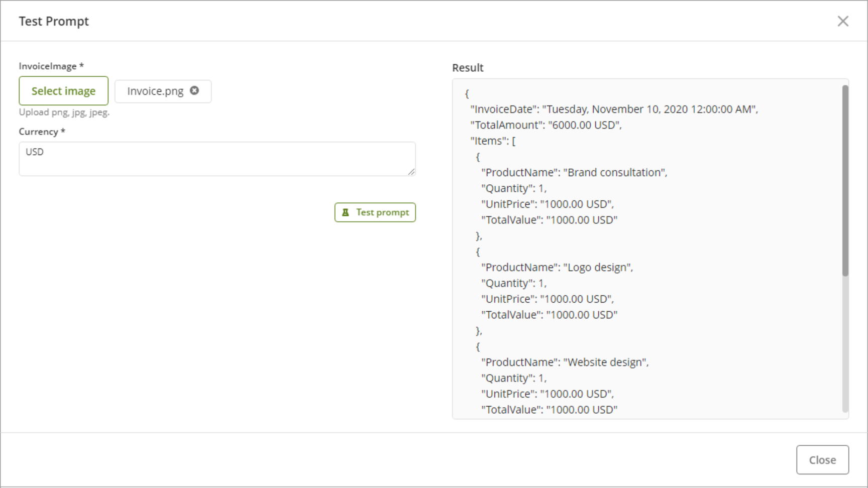The height and width of the screenshot is (488, 868).
Task: Close the Test Prompt dialog with X
Action: [842, 21]
